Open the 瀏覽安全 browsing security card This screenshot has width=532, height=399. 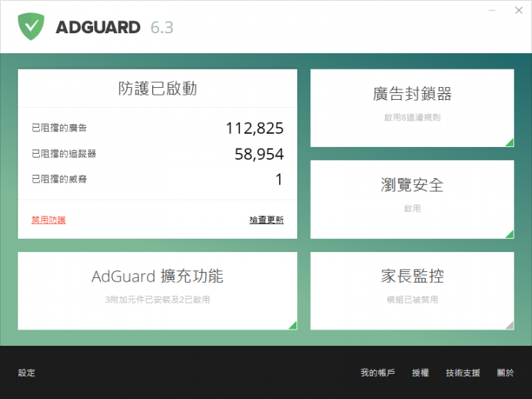pyautogui.click(x=412, y=199)
